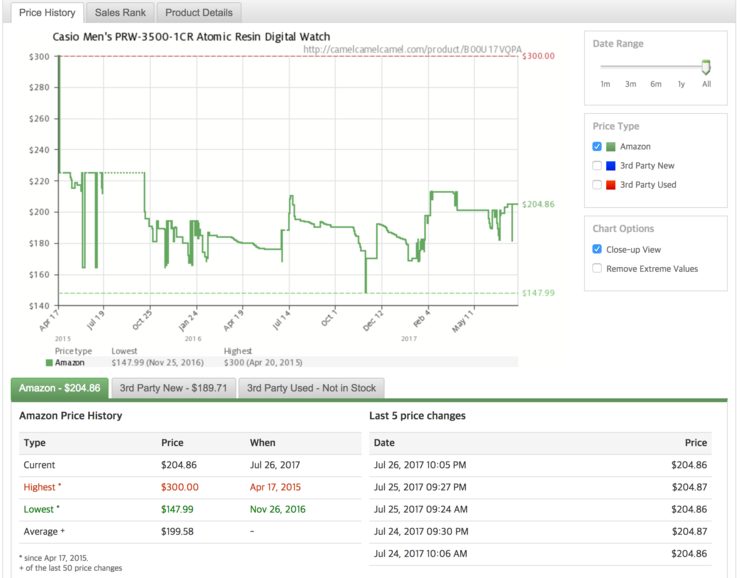This screenshot has height=578, width=740.
Task: Click the Current row type cell
Action: coord(39,465)
